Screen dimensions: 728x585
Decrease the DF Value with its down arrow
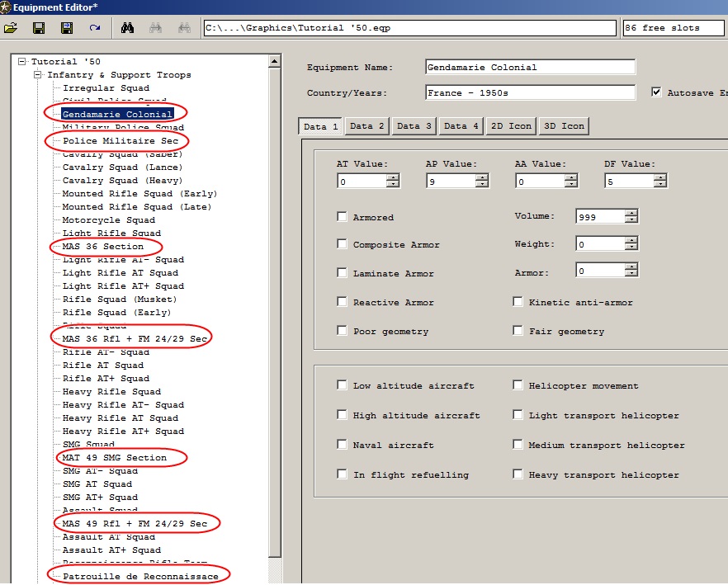point(660,184)
